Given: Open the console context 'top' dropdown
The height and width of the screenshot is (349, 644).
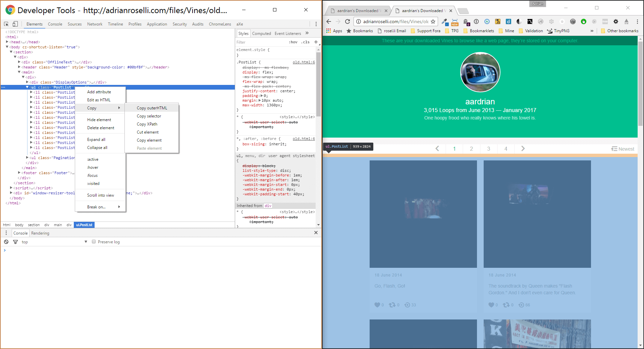Looking at the screenshot, I should pyautogui.click(x=54, y=242).
